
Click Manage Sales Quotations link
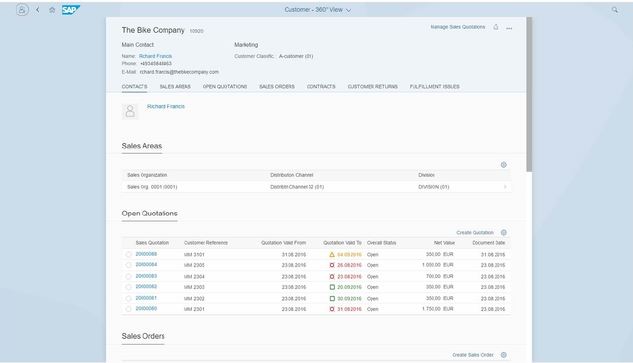458,27
